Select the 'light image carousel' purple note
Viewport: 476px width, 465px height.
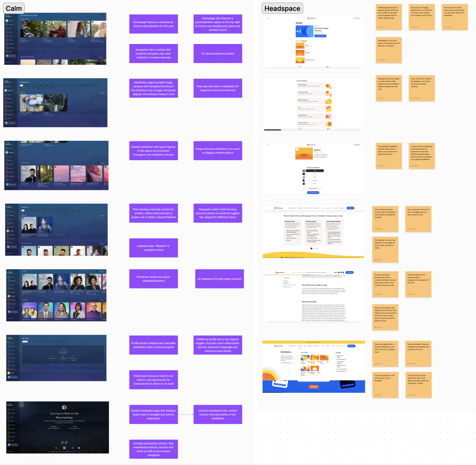click(154, 88)
